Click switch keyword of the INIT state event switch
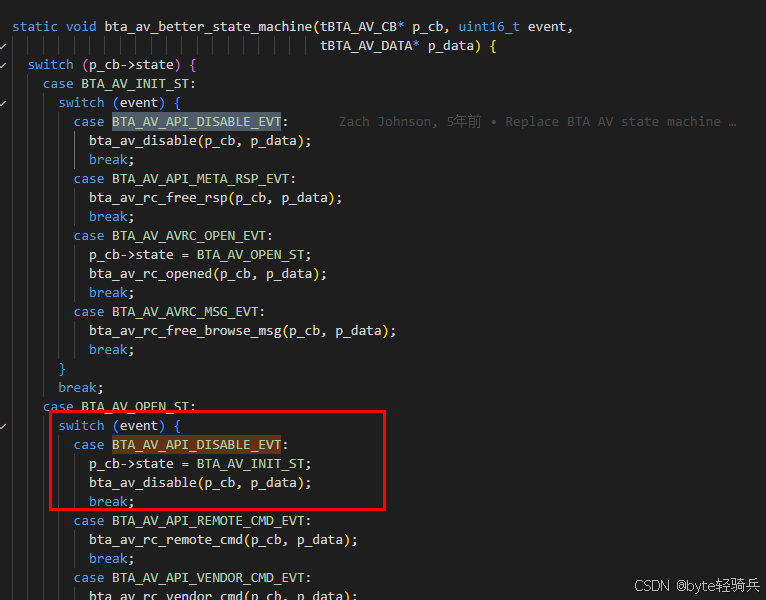Screen dimensions: 766x600 coord(81,103)
